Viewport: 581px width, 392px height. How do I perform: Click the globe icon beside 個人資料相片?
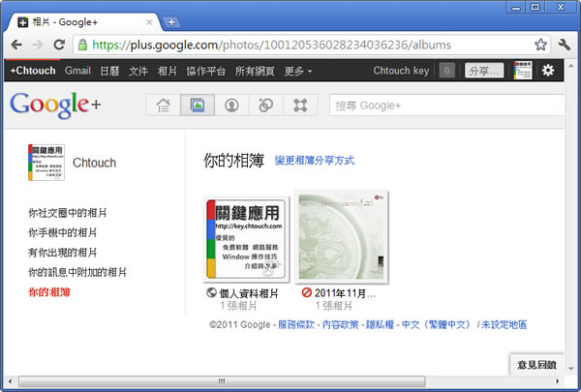(211, 292)
